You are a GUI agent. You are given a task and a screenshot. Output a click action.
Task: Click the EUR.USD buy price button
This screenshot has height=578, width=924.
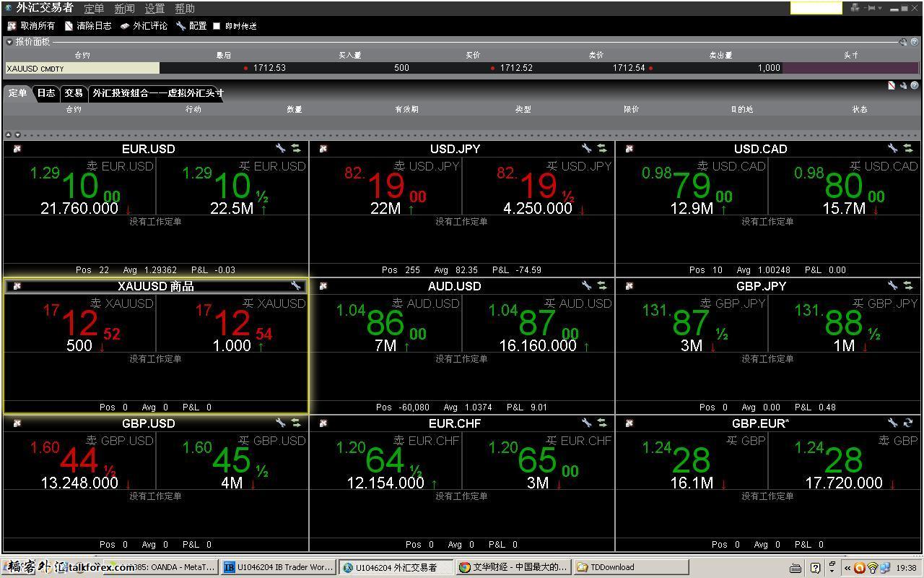232,186
